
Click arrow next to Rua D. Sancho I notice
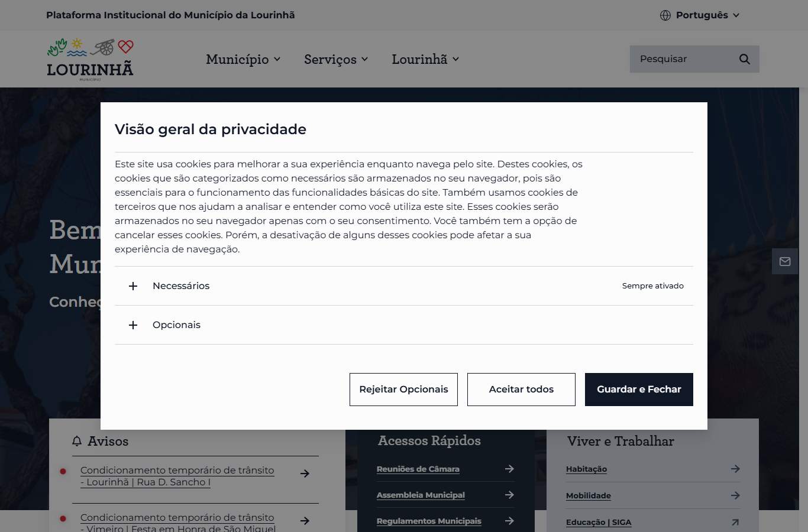pos(305,473)
